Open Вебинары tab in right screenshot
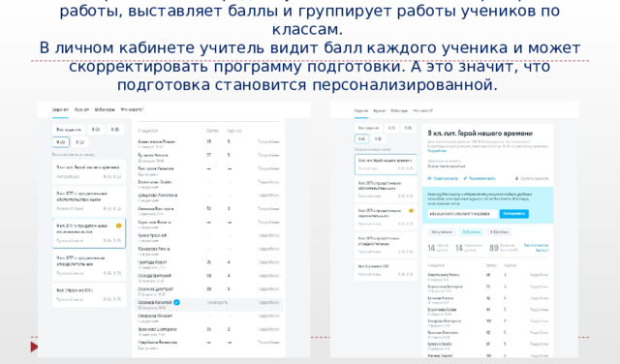Screen dimensions: 620x364 (x=399, y=110)
